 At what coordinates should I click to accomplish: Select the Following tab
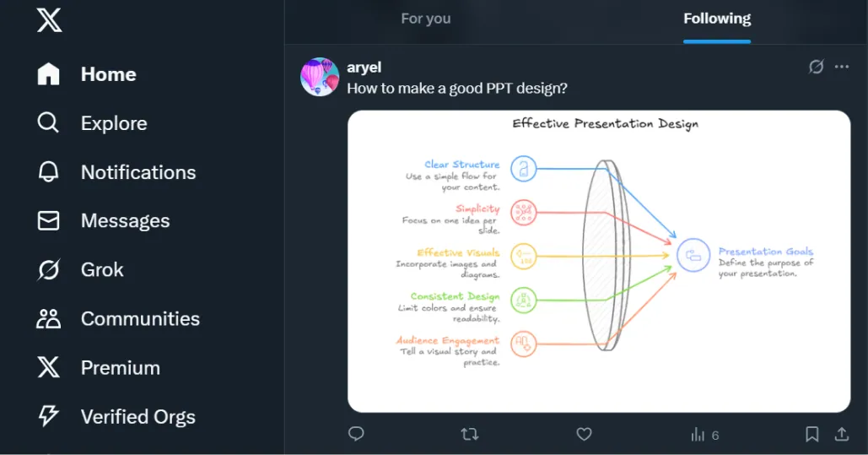pyautogui.click(x=717, y=19)
